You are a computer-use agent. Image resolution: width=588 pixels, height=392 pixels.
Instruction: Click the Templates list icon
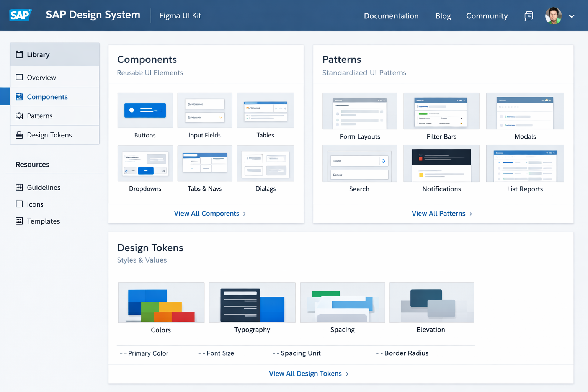pyautogui.click(x=19, y=221)
